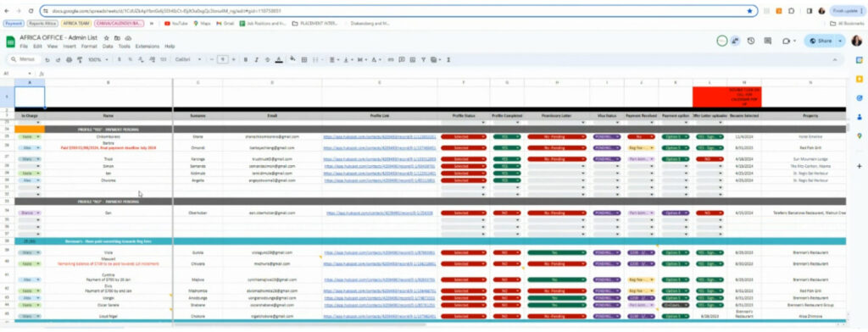The image size is (868, 332).
Task: Toggle italic formatting
Action: coord(256,59)
